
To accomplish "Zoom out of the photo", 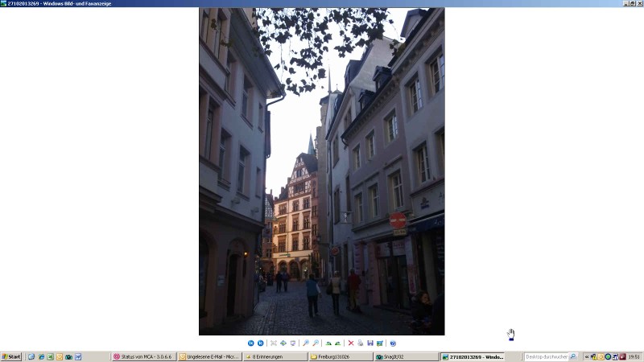I will tap(316, 343).
